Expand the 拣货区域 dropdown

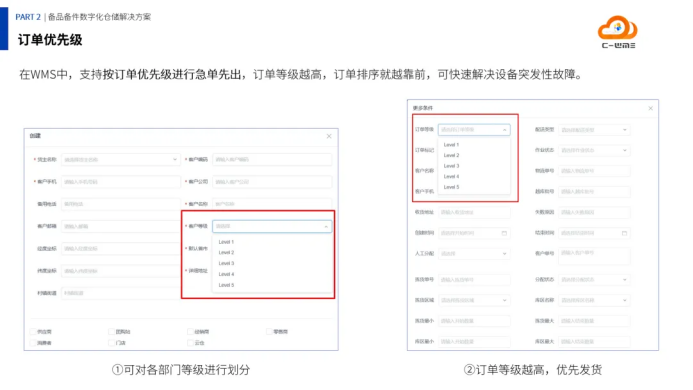click(x=474, y=300)
